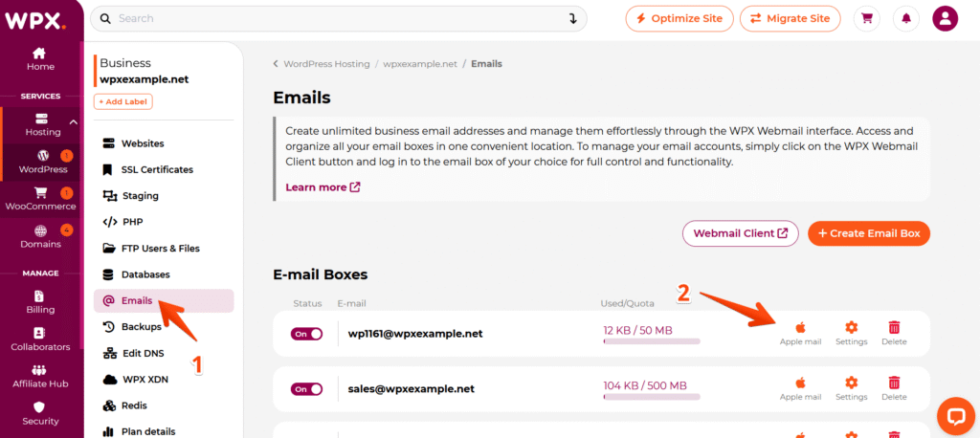Open the live chat bubble
The image size is (980, 438).
coord(955,414)
